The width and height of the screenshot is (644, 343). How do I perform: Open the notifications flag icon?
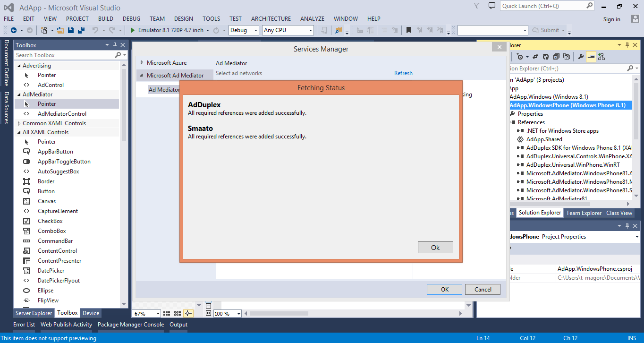click(x=477, y=6)
